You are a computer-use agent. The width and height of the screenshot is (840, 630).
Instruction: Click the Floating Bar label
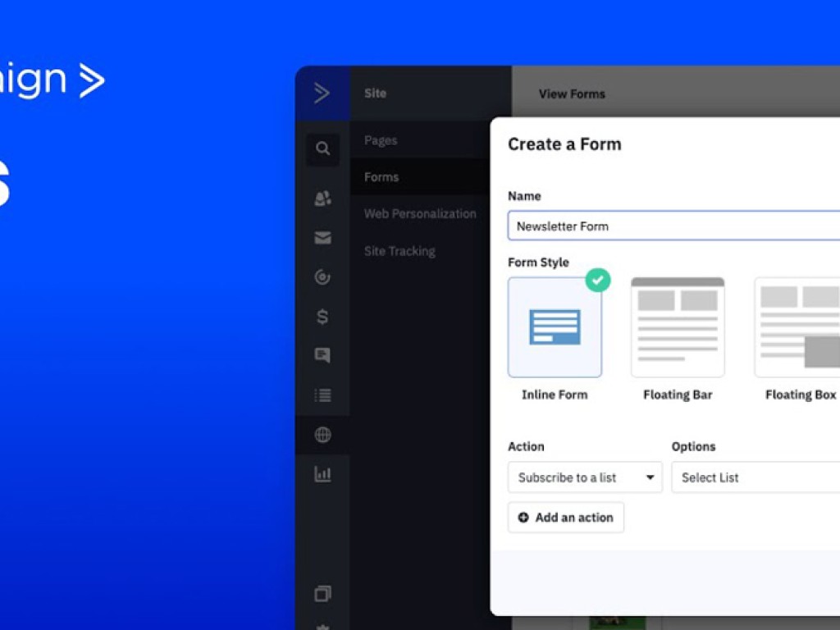tap(678, 395)
